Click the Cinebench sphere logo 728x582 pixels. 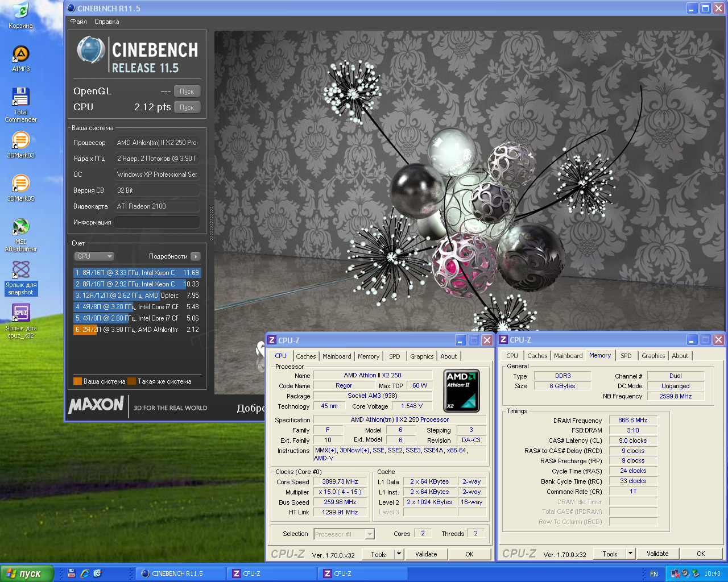(x=91, y=51)
